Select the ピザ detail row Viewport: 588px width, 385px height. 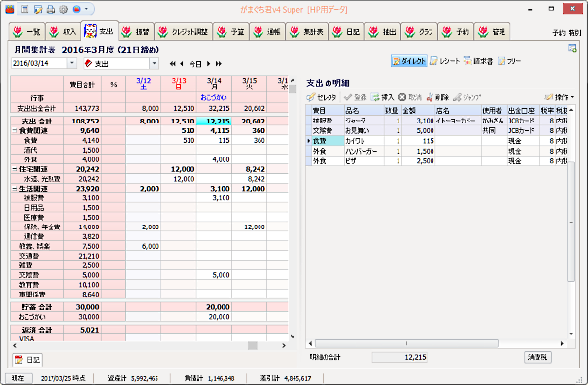436,161
